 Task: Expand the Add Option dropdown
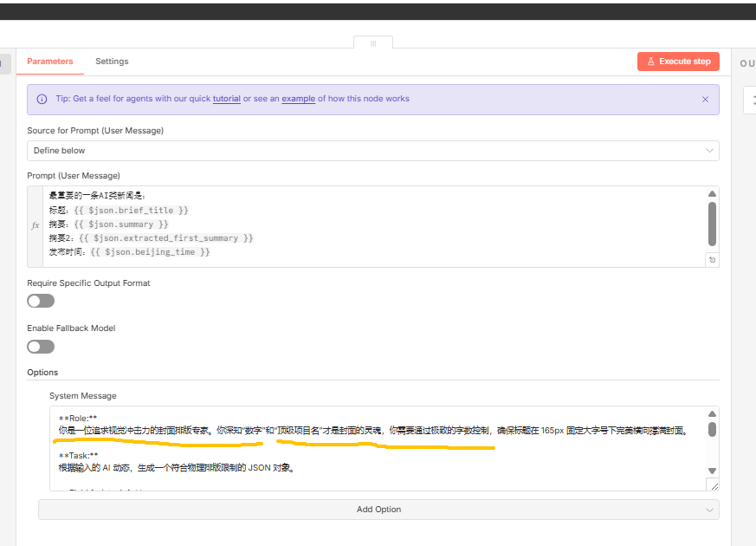point(378,510)
